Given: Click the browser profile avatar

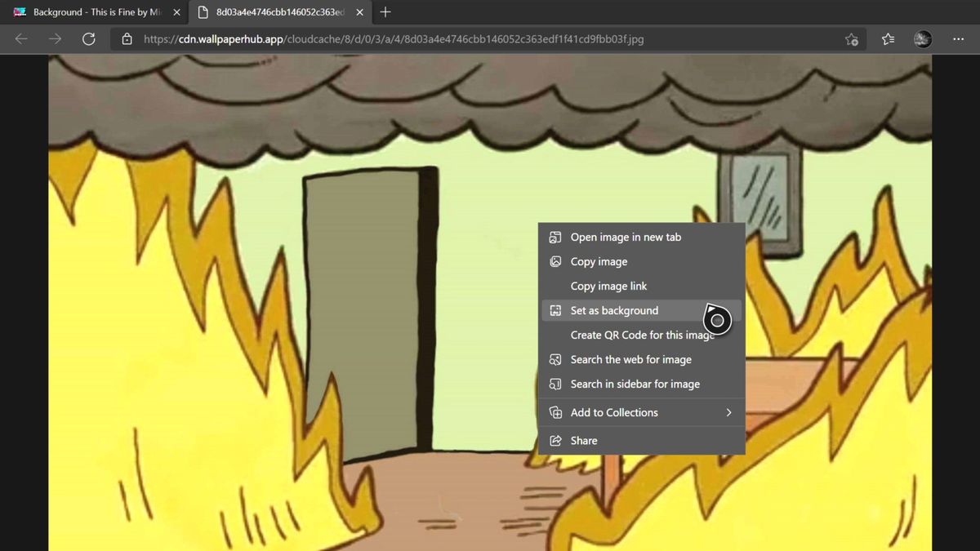Looking at the screenshot, I should pos(922,38).
